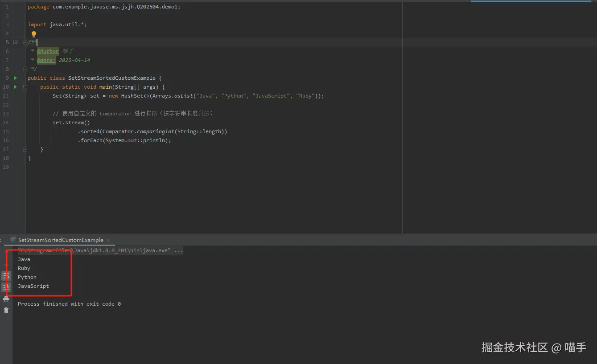
Task: Click the "Java" console output line
Action: point(24,259)
